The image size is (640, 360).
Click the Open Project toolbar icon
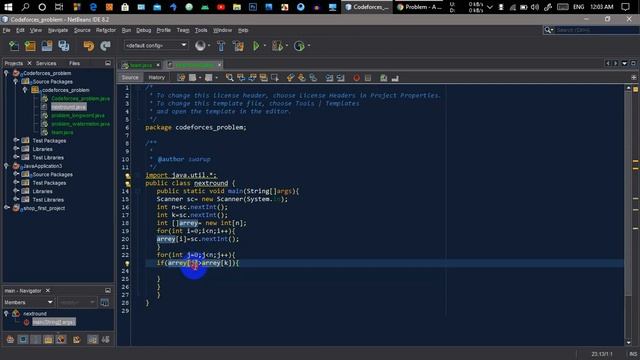click(47, 46)
